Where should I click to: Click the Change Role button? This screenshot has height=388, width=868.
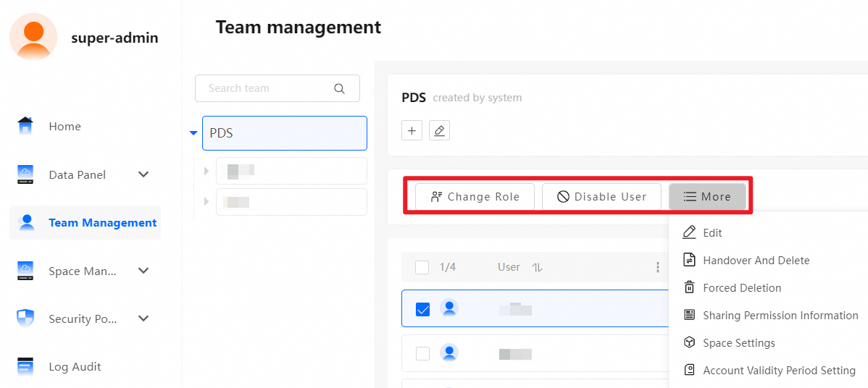click(475, 197)
